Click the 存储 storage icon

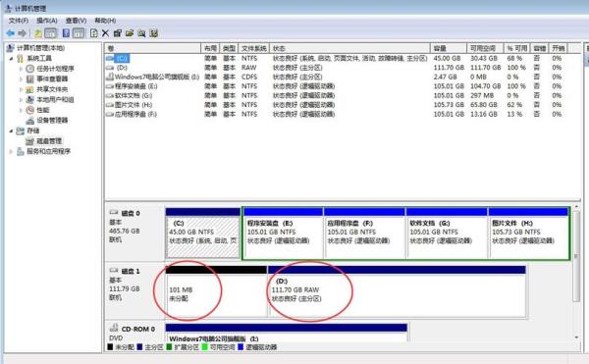pos(20,130)
